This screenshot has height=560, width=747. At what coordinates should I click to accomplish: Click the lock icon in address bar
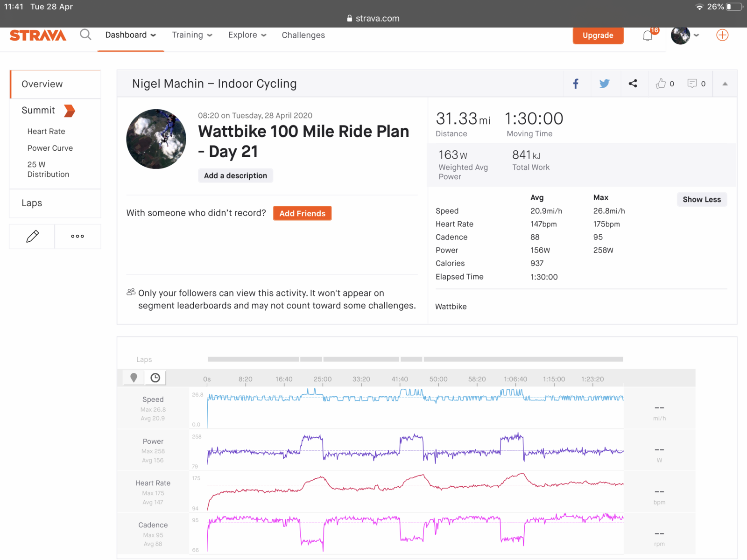[350, 18]
